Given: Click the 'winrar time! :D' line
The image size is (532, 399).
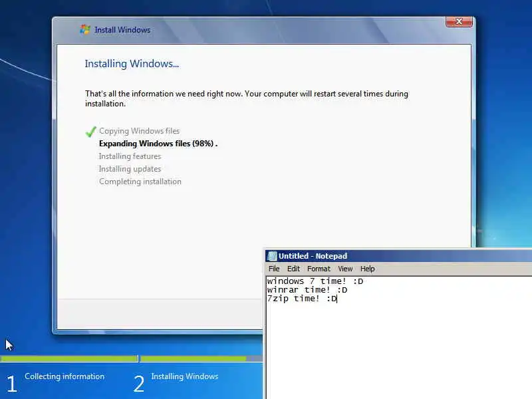Looking at the screenshot, I should [307, 290].
